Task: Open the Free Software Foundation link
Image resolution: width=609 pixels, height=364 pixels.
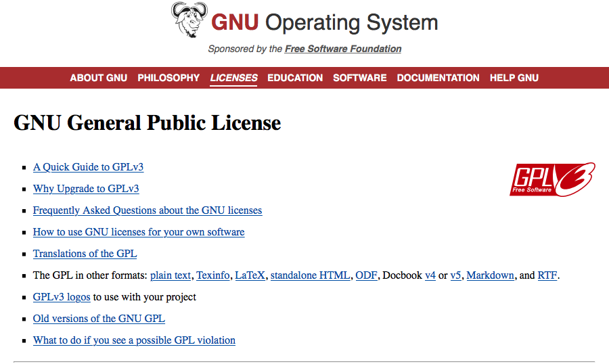Action: (x=343, y=49)
